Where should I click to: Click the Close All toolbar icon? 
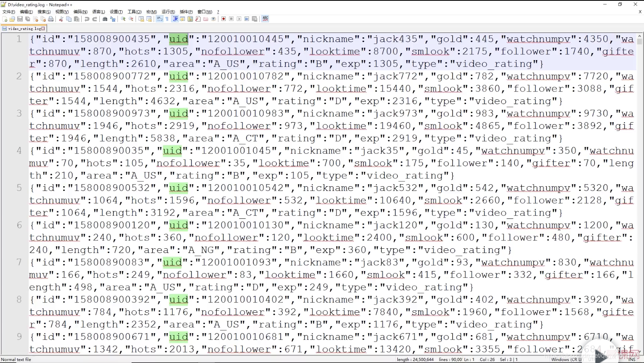pos(43,19)
